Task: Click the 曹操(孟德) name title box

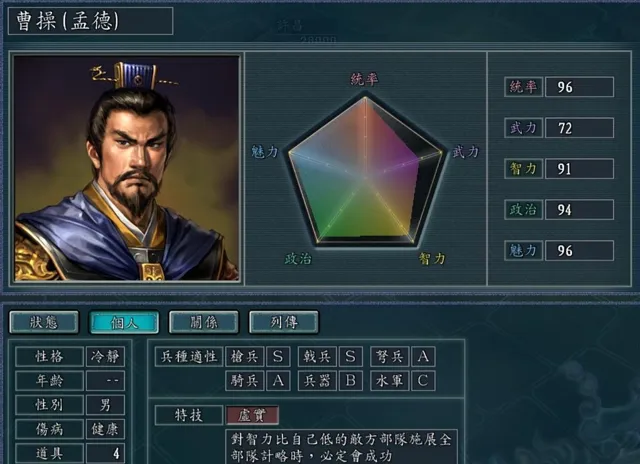Action: coord(91,21)
